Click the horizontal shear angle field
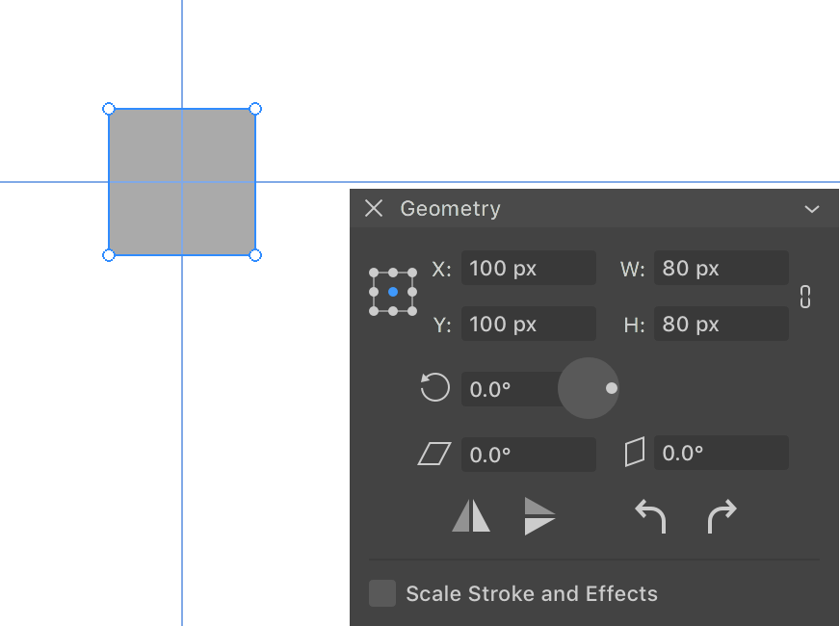The image size is (840, 626). click(x=528, y=455)
